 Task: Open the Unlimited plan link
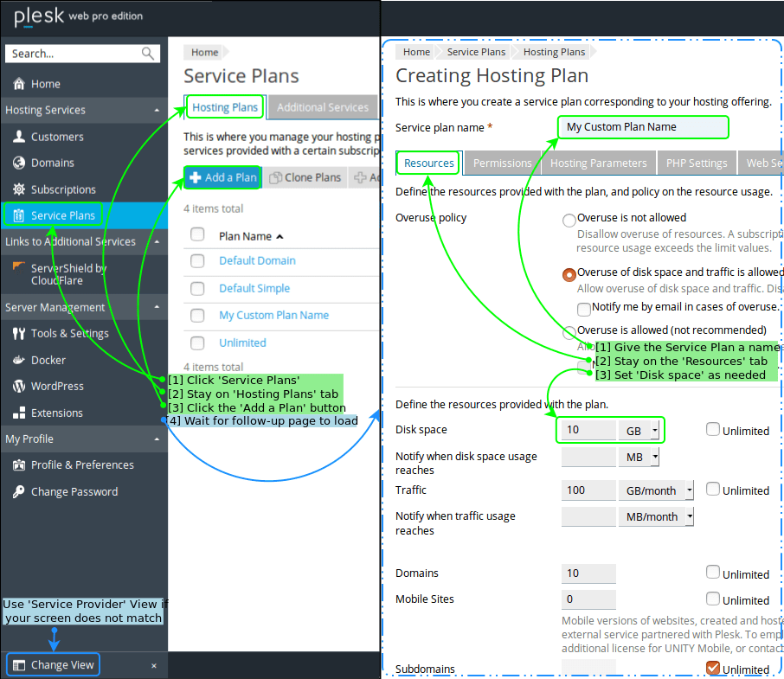click(x=242, y=343)
